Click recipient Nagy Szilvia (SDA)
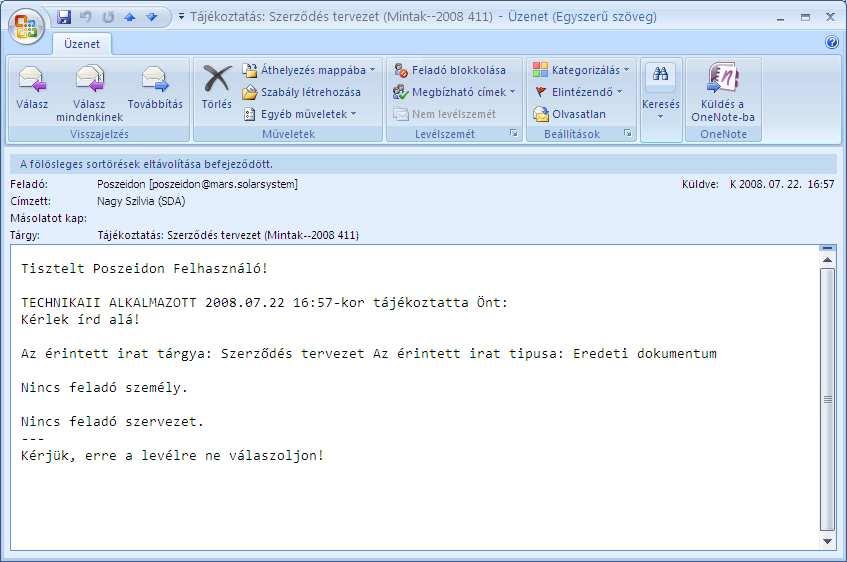Image resolution: width=847 pixels, height=562 pixels. coord(141,202)
